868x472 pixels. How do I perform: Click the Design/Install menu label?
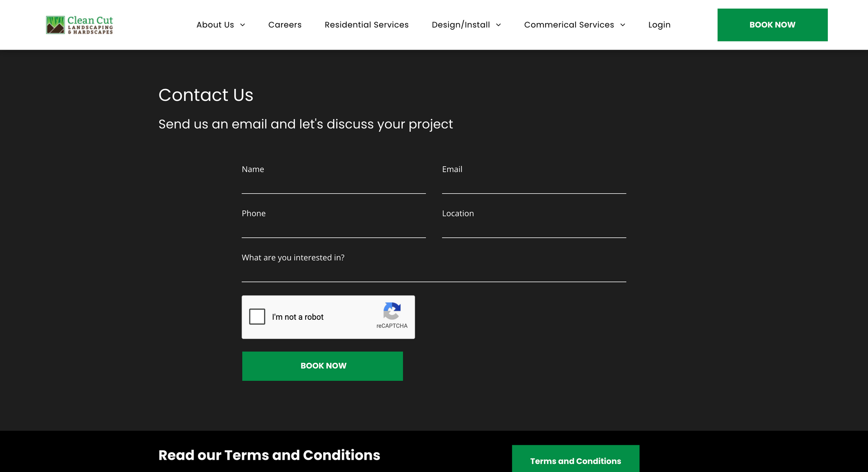[x=461, y=25]
